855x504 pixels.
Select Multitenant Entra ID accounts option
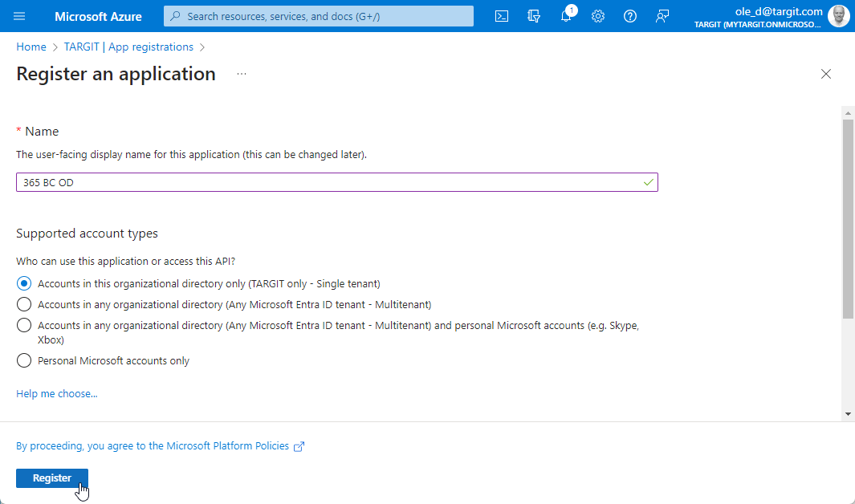point(24,305)
